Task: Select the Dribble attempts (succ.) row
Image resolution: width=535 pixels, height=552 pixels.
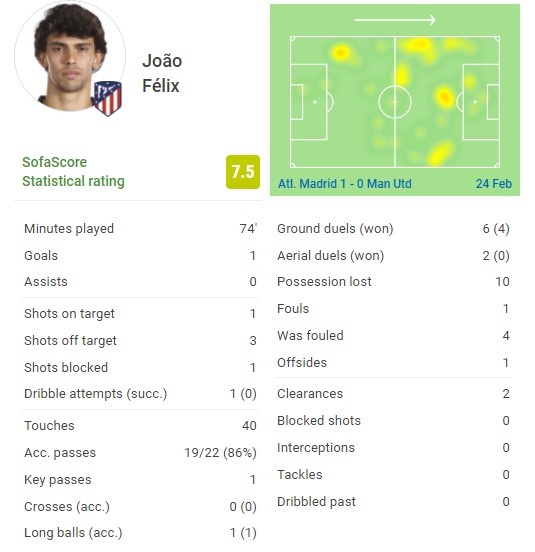Action: click(140, 394)
